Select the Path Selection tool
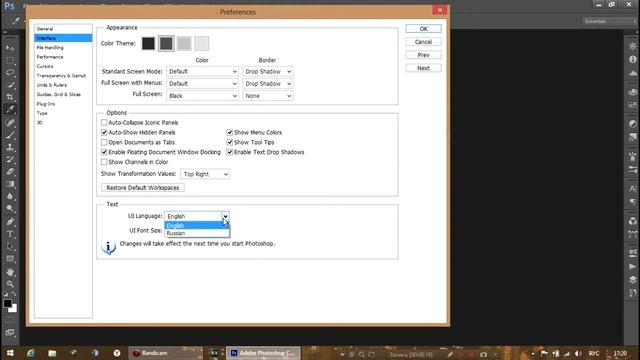The image size is (640, 360). [x=10, y=247]
